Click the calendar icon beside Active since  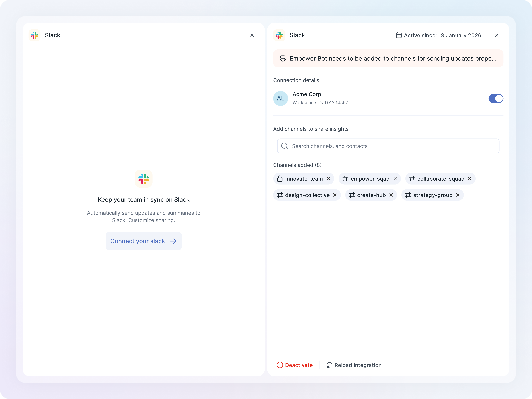coord(399,35)
